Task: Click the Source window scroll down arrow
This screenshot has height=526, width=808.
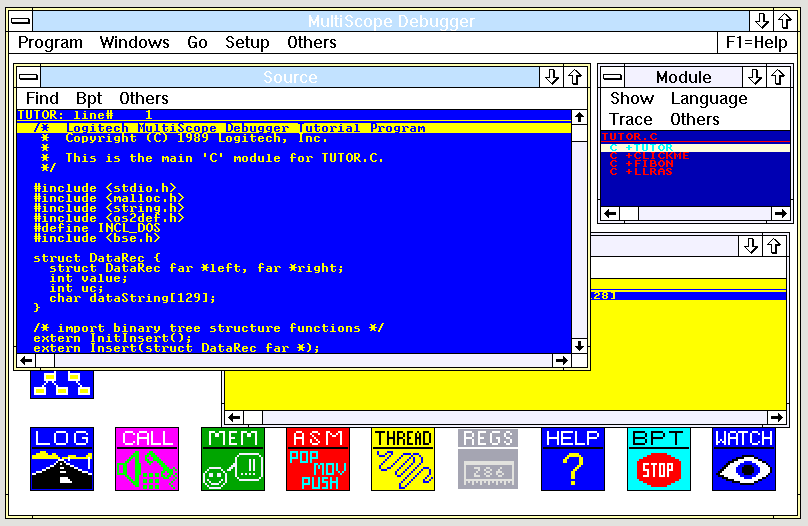Action: (x=579, y=346)
